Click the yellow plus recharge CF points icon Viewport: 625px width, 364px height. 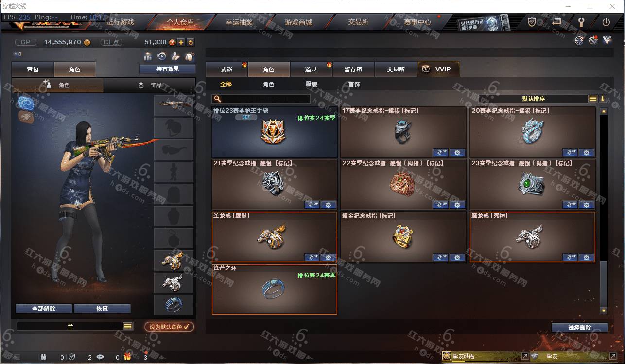(x=181, y=42)
